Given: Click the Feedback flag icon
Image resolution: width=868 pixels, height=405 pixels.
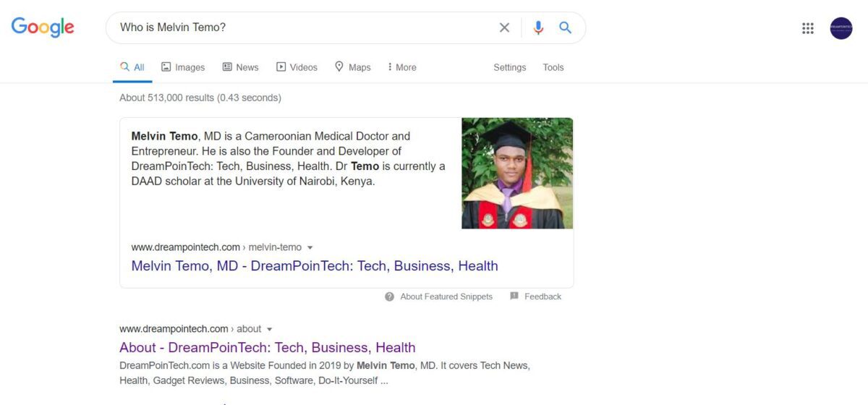Looking at the screenshot, I should 514,297.
